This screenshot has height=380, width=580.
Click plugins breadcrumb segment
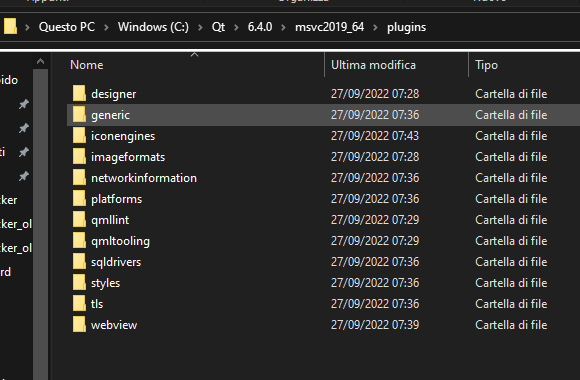[x=406, y=27]
